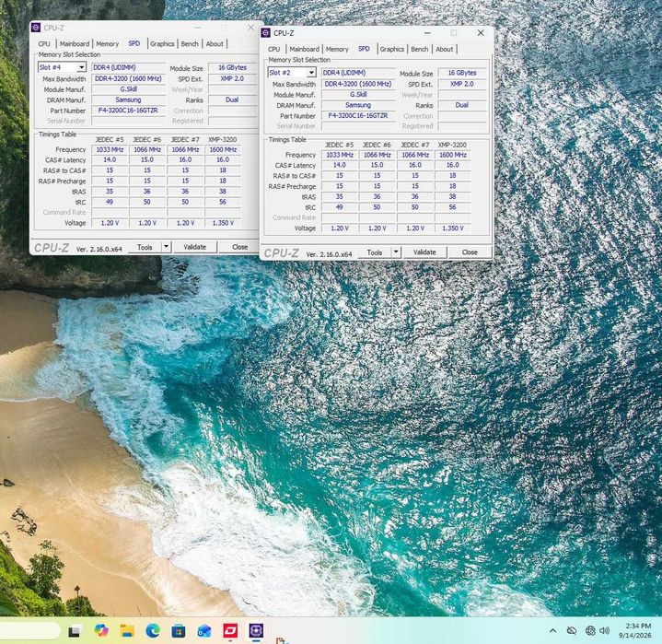Open Mainboard tab in right CPU-Z window
This screenshot has width=662, height=644.
tap(305, 50)
